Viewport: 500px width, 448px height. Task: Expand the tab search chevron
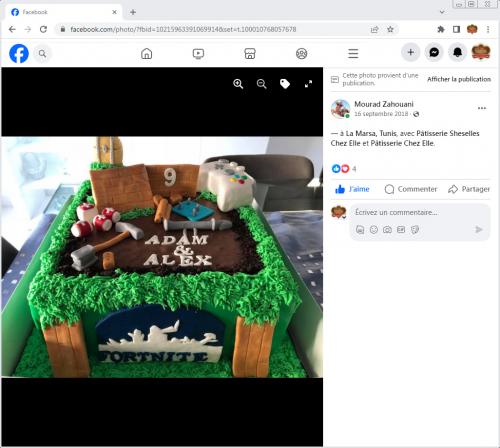pos(442,12)
